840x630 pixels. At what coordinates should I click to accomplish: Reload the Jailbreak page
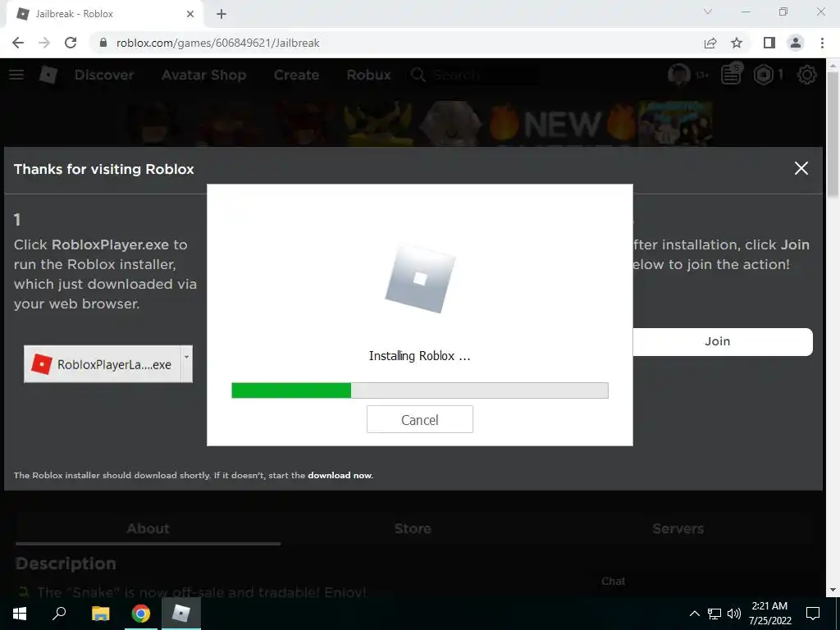click(x=71, y=43)
